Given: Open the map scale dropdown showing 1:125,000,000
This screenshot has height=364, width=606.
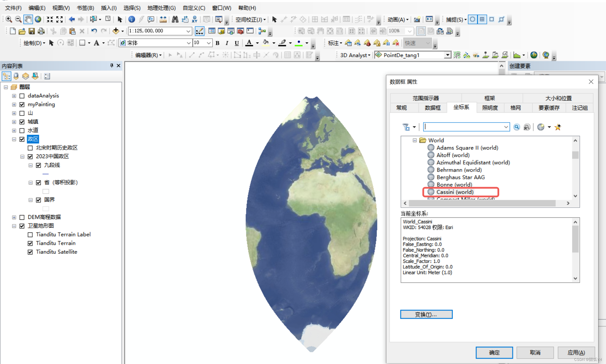Looking at the screenshot, I should 189,31.
